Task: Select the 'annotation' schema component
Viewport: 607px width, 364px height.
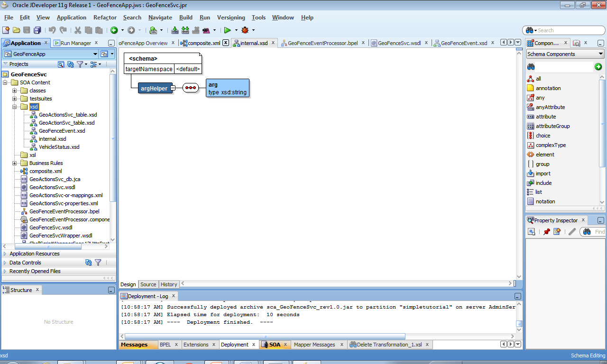Action: 548,88
